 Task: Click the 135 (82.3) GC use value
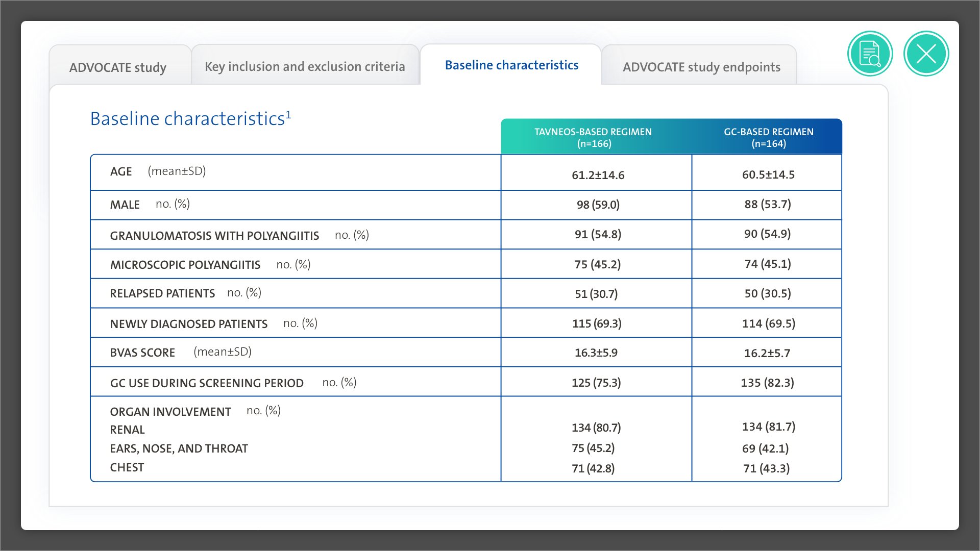click(x=767, y=383)
